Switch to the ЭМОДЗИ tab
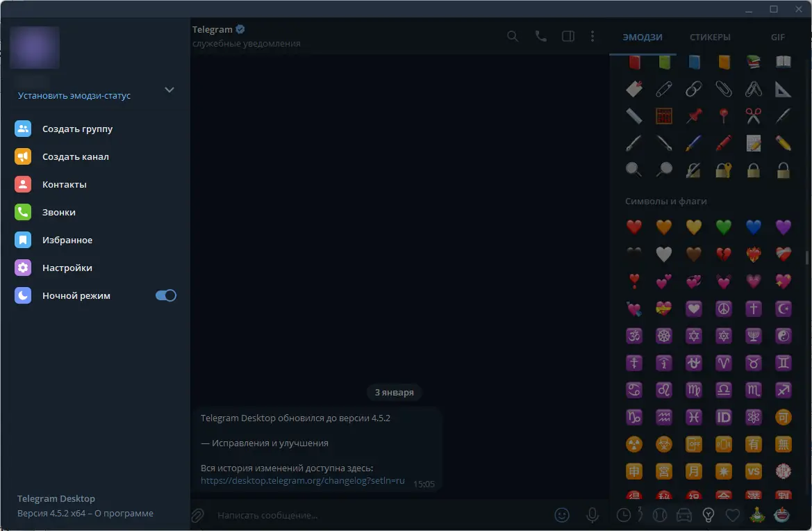 point(642,38)
